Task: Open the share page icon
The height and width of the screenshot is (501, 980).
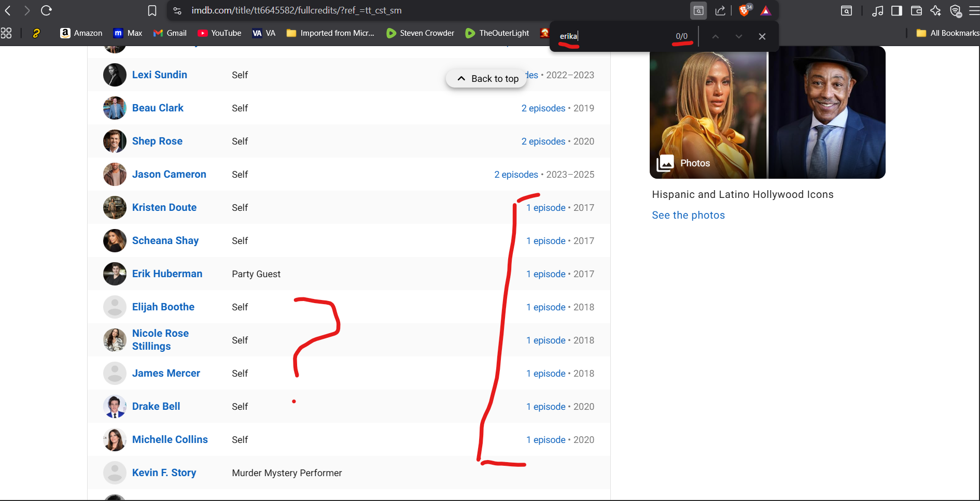Action: pyautogui.click(x=720, y=10)
